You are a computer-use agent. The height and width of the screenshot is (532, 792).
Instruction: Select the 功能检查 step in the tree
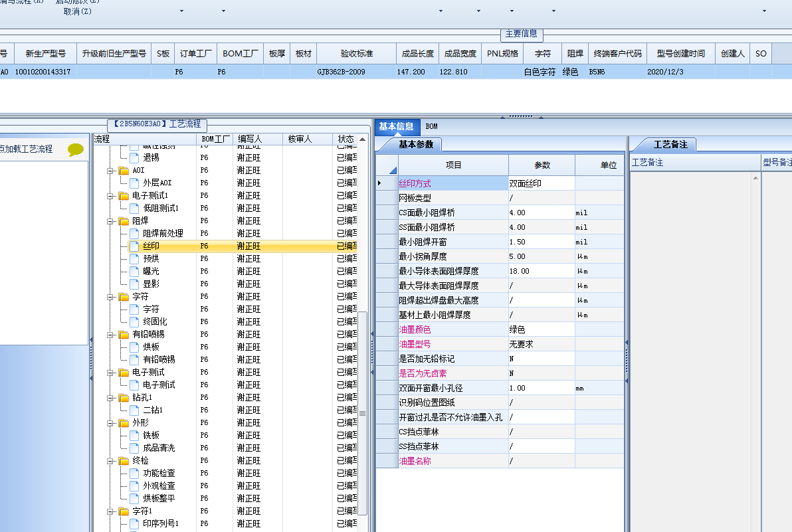(159, 474)
